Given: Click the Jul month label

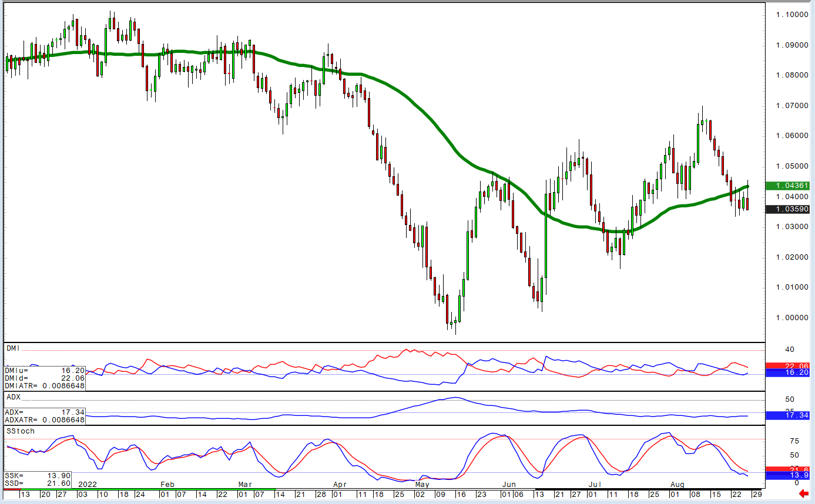Looking at the screenshot, I should point(595,485).
